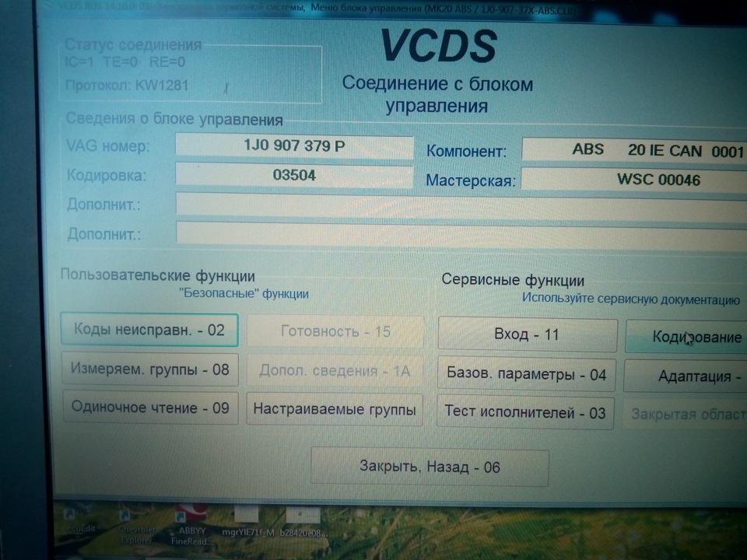The image size is (747, 560).
Task: Open Базов. параметры - 04
Action: tap(527, 374)
